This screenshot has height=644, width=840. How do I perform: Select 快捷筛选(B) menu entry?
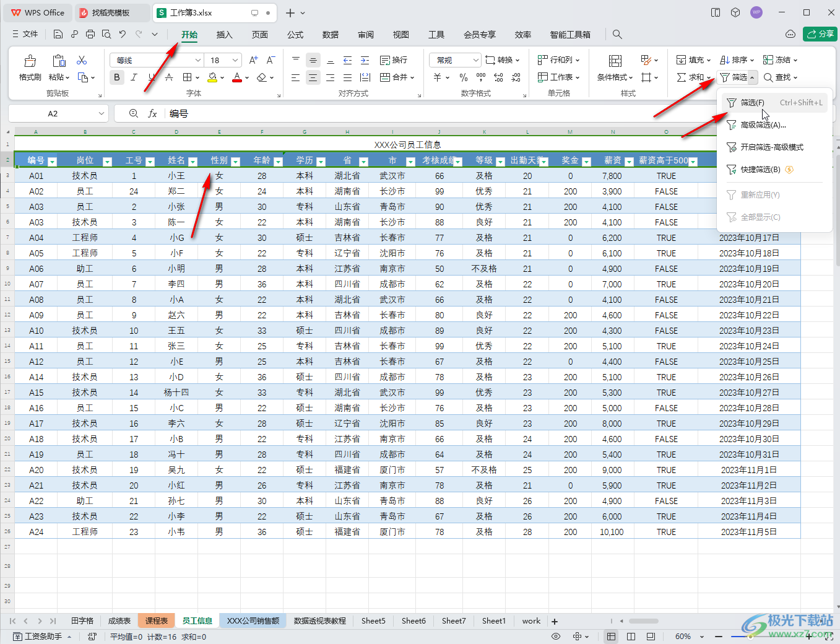[x=774, y=169]
